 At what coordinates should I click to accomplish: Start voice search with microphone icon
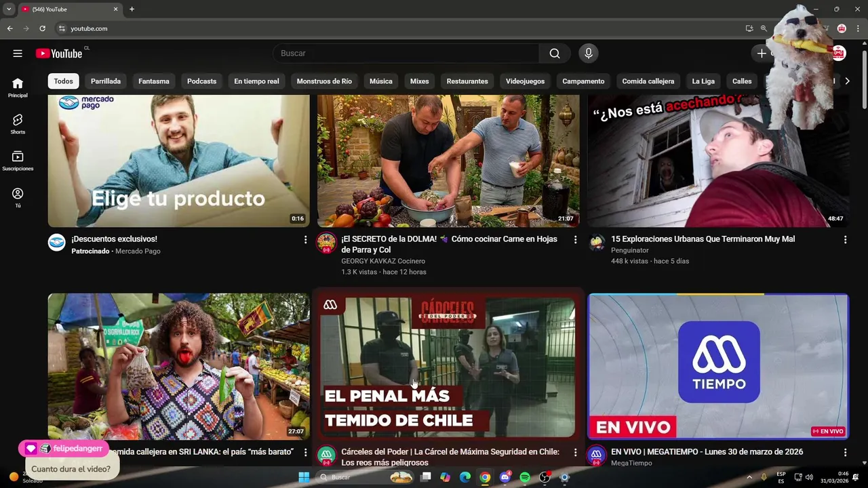pos(588,54)
